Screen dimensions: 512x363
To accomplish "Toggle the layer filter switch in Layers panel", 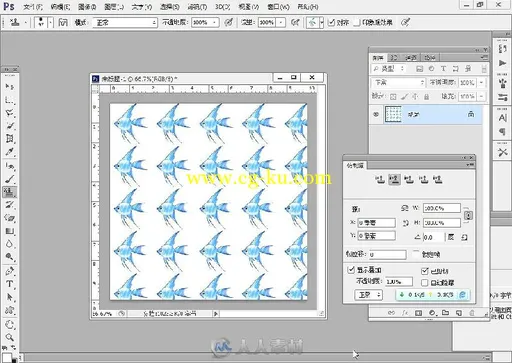I will coord(484,69).
